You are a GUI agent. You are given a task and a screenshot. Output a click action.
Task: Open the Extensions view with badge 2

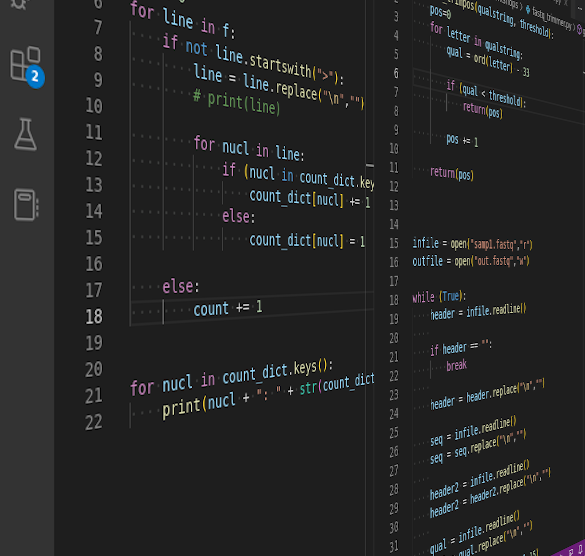[25, 65]
